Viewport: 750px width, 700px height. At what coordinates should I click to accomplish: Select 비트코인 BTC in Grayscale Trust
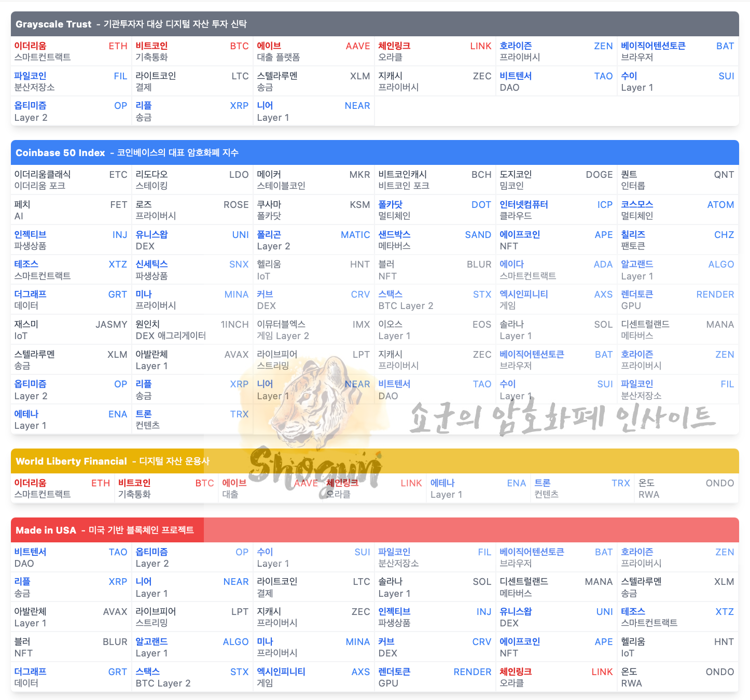click(x=192, y=51)
